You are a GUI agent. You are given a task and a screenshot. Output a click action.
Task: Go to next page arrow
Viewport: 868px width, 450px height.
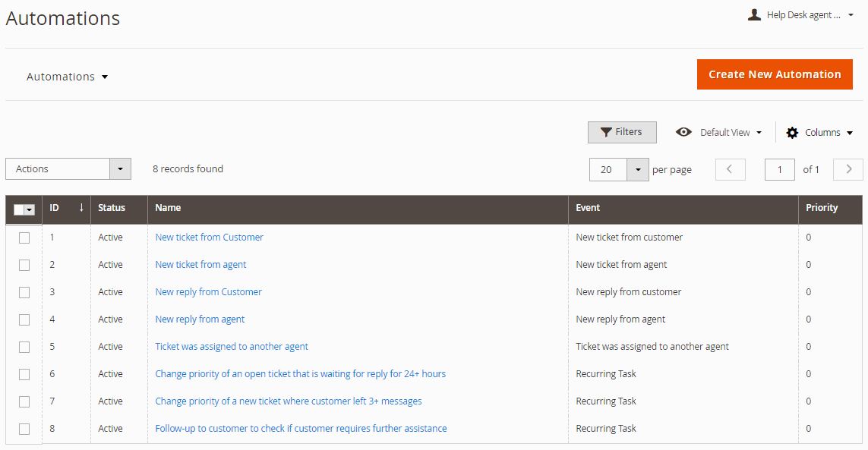848,169
